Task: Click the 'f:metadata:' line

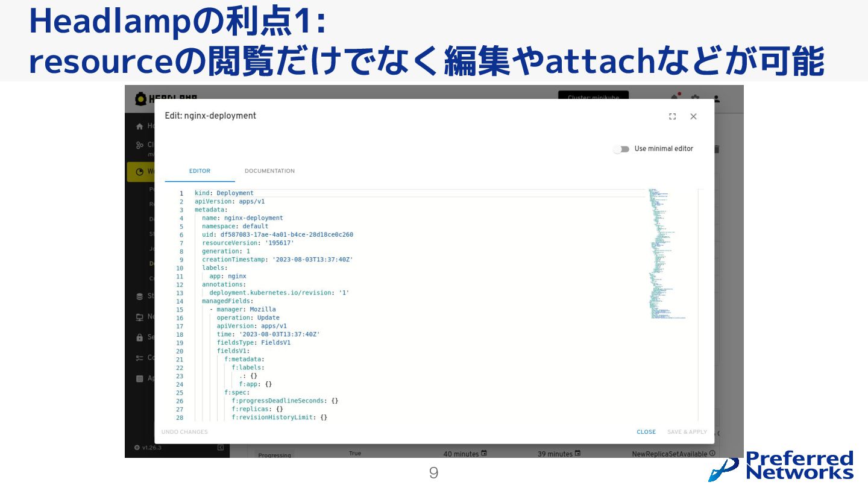Action: (244, 359)
